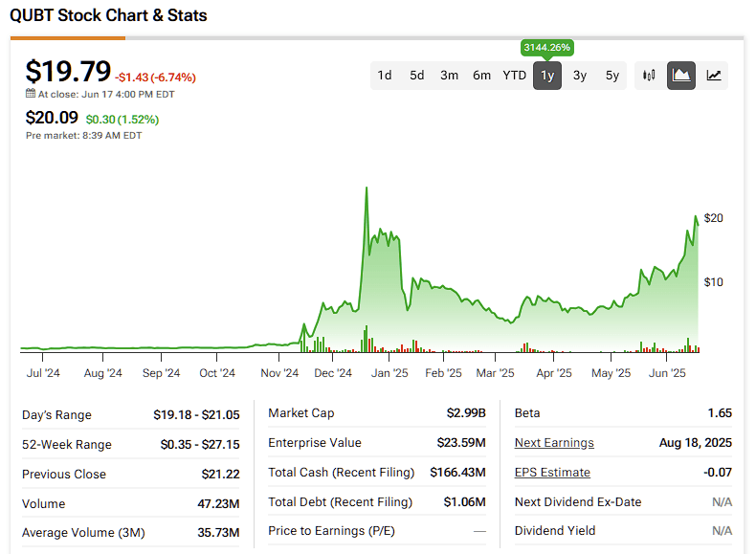Click the Jun '25 axis label

coord(667,373)
